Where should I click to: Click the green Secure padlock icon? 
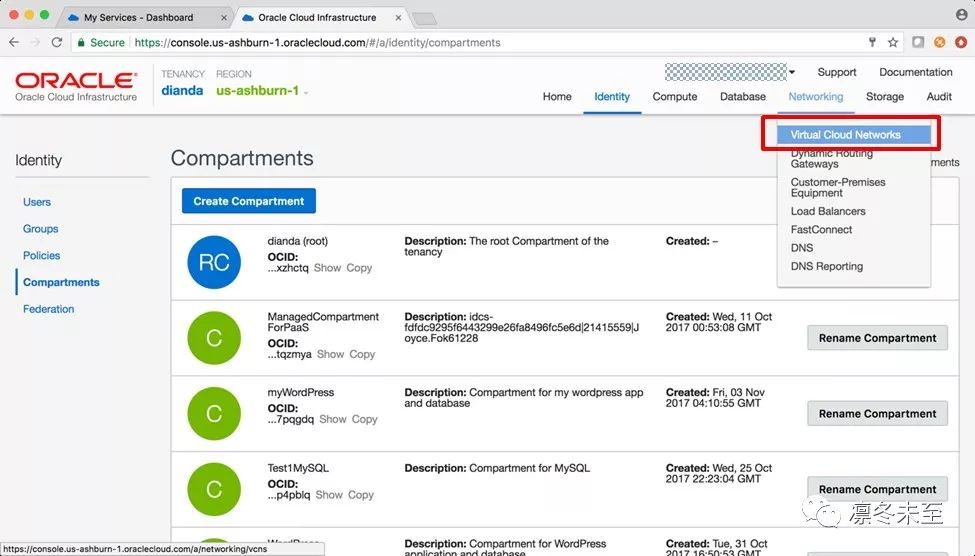tap(81, 43)
